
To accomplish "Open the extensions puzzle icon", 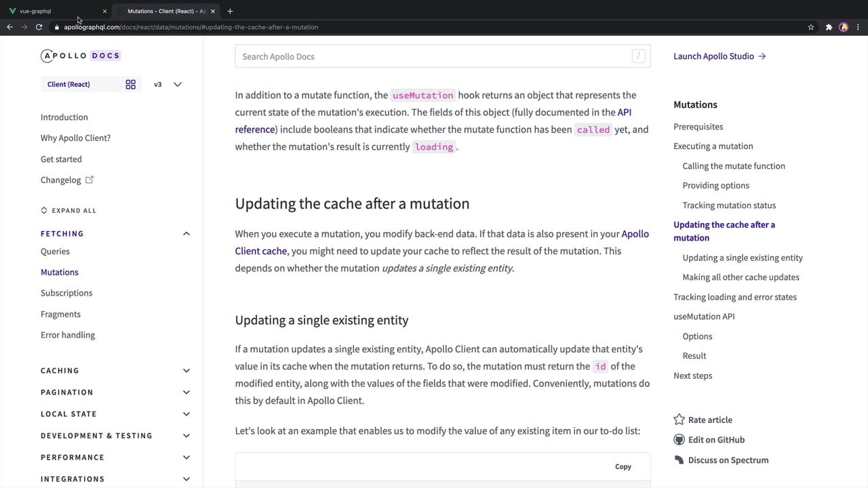I will click(829, 27).
